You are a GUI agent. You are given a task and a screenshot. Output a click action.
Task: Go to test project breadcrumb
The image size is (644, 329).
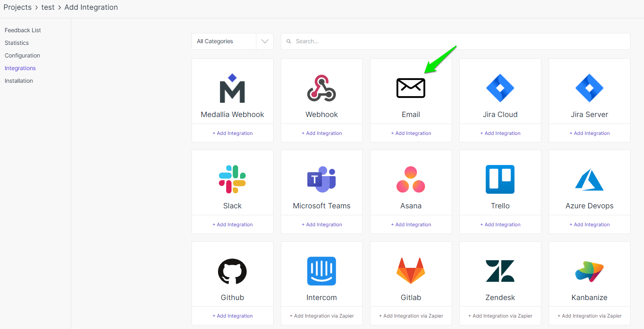[x=48, y=7]
